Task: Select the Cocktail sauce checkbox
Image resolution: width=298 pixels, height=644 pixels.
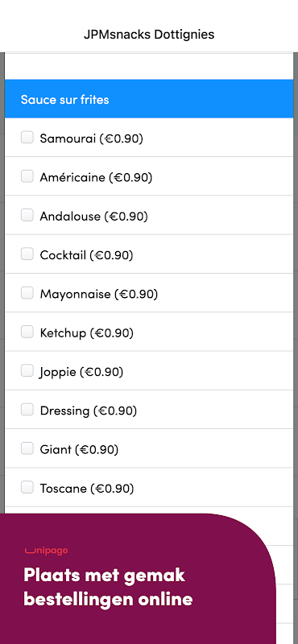Action: click(27, 254)
